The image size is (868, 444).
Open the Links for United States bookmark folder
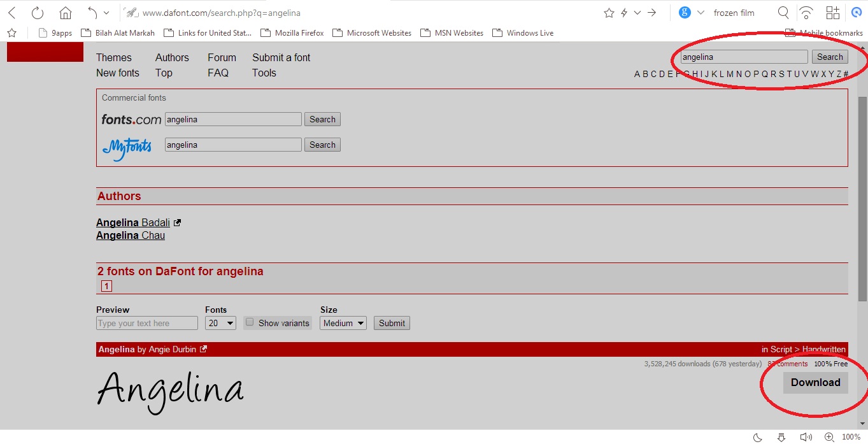click(208, 32)
